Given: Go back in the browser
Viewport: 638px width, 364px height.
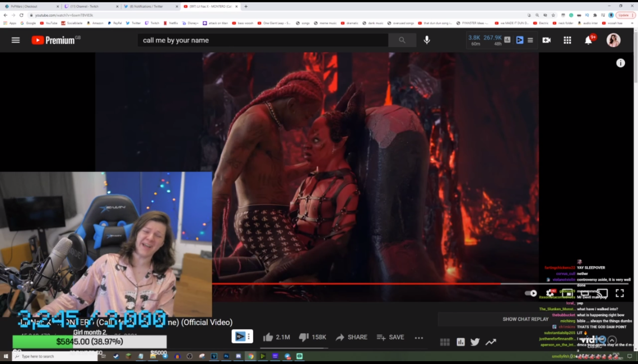Looking at the screenshot, I should (x=5, y=15).
